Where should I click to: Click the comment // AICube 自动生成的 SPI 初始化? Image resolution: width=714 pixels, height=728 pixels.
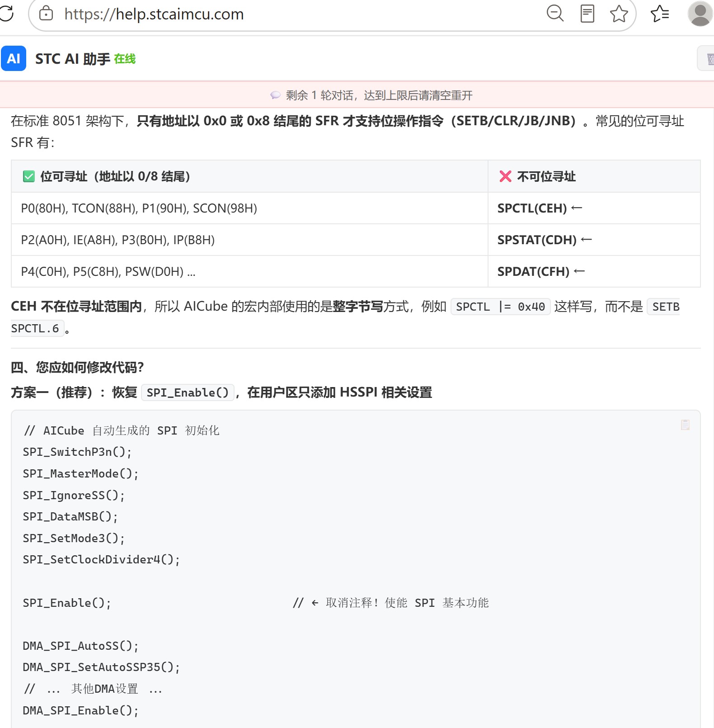122,430
